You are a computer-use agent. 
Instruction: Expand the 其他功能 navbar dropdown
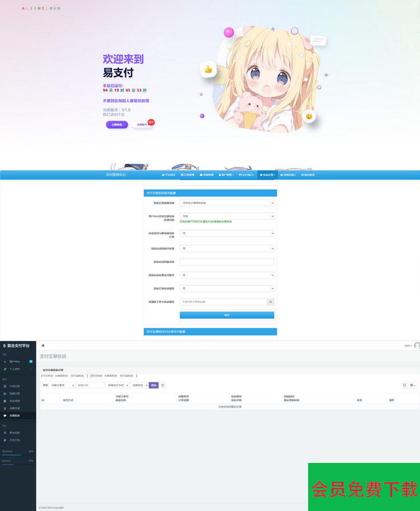pyautogui.click(x=288, y=175)
